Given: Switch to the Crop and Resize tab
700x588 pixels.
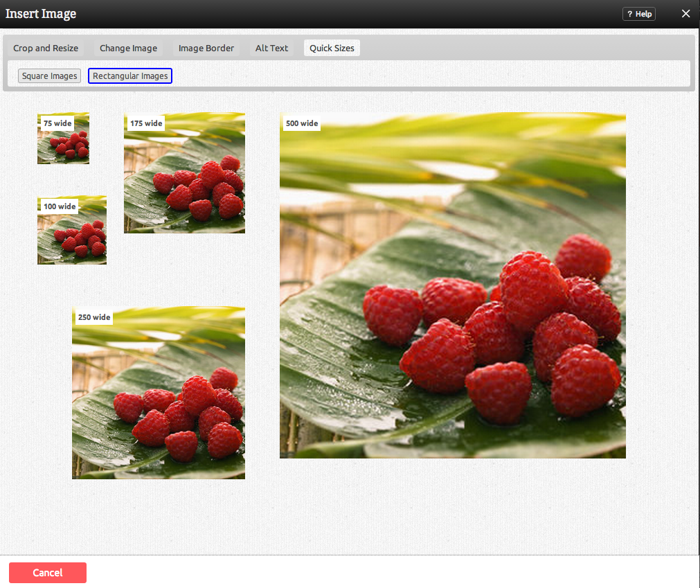Looking at the screenshot, I should click(46, 48).
